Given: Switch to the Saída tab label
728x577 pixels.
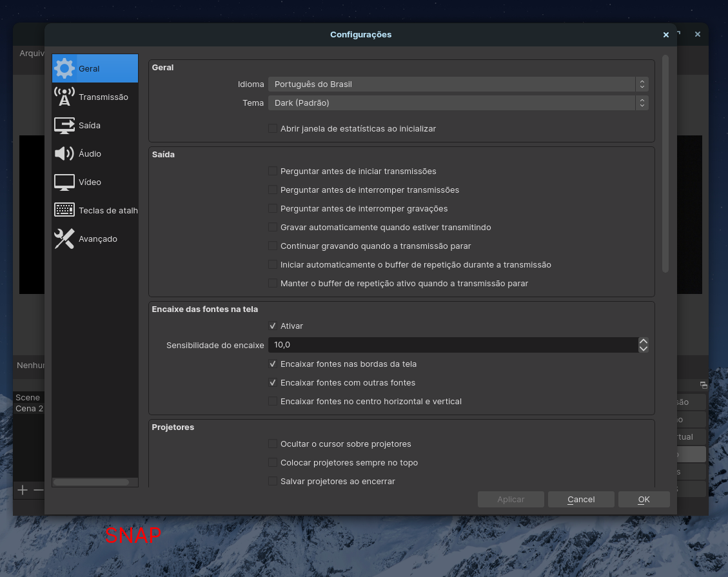Looking at the screenshot, I should pos(89,125).
